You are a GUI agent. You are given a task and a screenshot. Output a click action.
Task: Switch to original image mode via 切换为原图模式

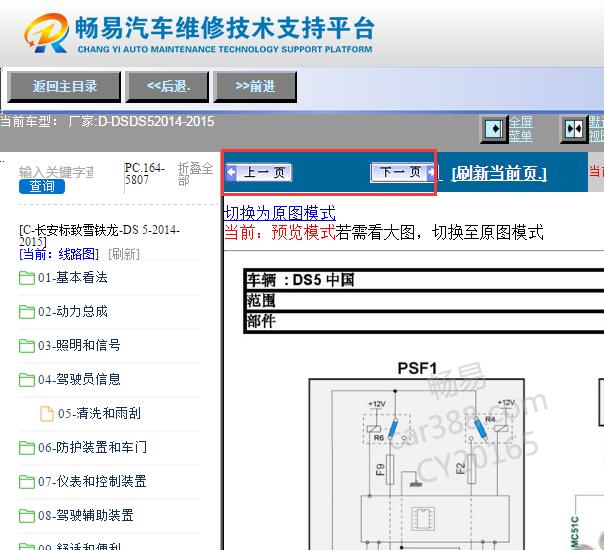tap(280, 213)
